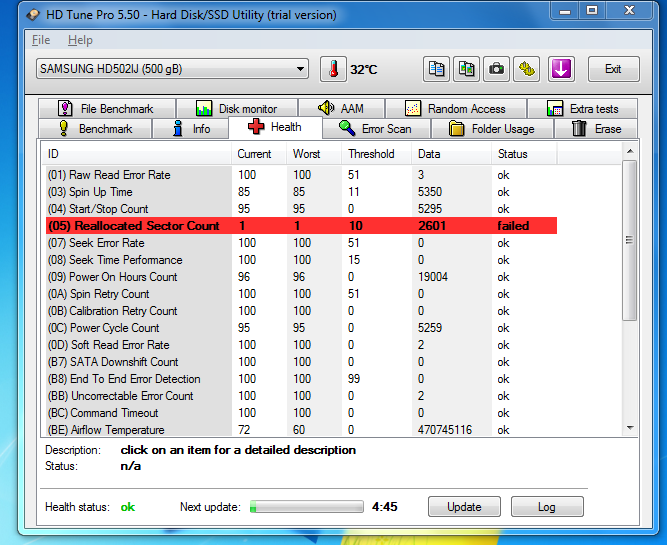667x545 pixels.
Task: Select the (0D) Soft Read Error Rate row
Action: [x=301, y=345]
